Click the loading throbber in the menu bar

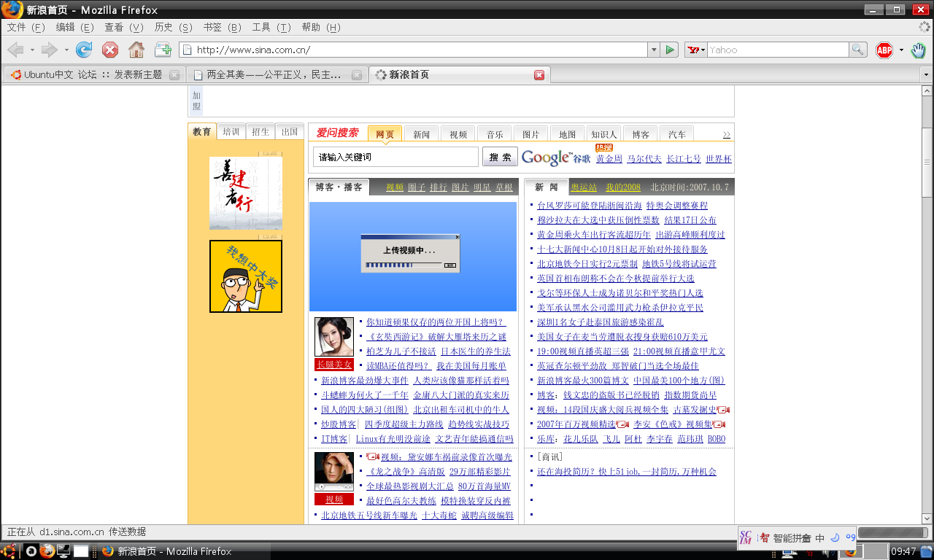[x=925, y=27]
